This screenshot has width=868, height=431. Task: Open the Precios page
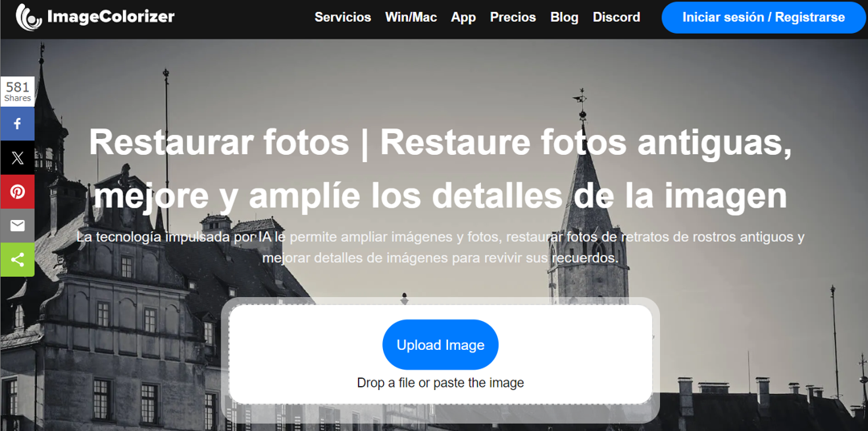512,17
